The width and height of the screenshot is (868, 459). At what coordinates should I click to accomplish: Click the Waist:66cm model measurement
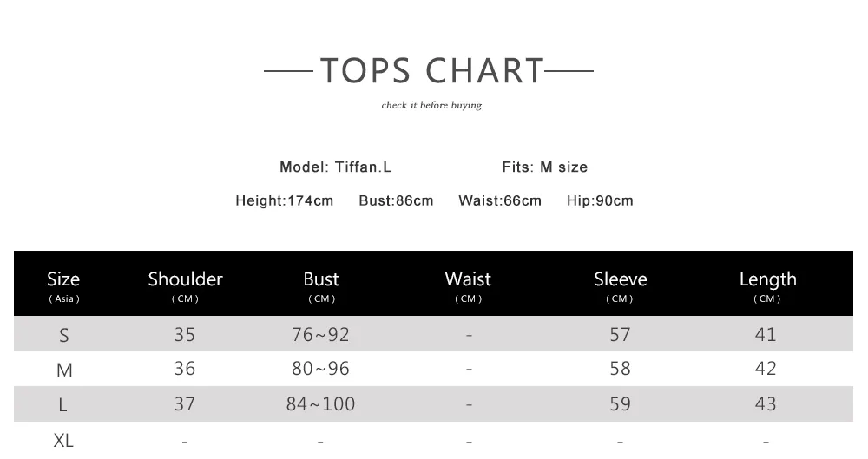click(x=500, y=200)
